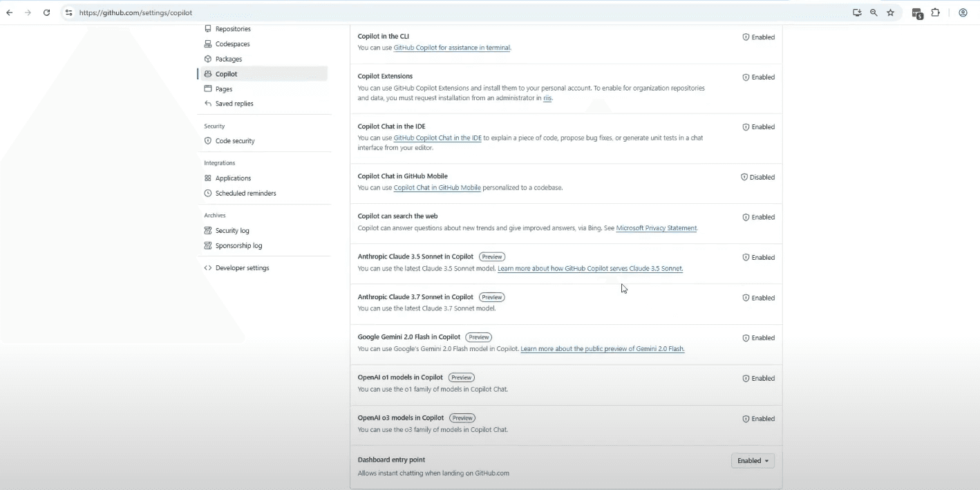Screen dimensions: 980x490
Task: Open the Dashboard entry point Enabled dropdown
Action: [753, 461]
